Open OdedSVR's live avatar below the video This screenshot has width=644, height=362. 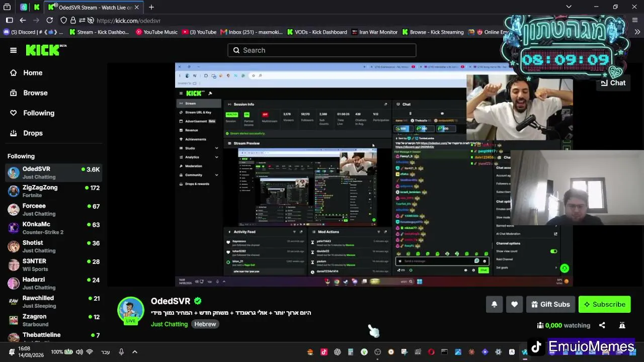[x=131, y=310]
